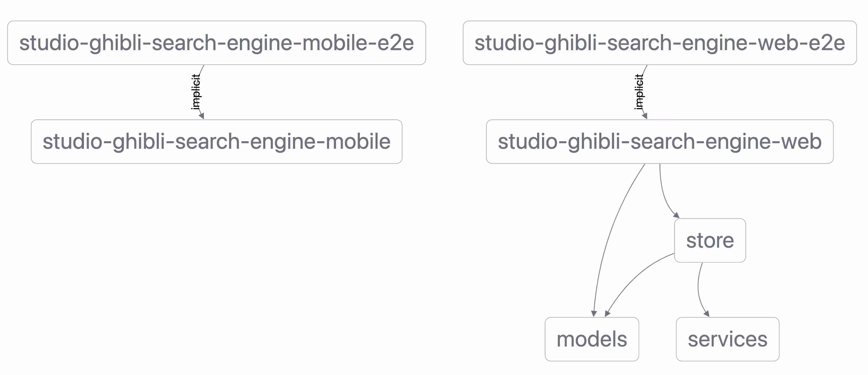Select edge line leaving web-e2e node bottom

click(x=645, y=69)
